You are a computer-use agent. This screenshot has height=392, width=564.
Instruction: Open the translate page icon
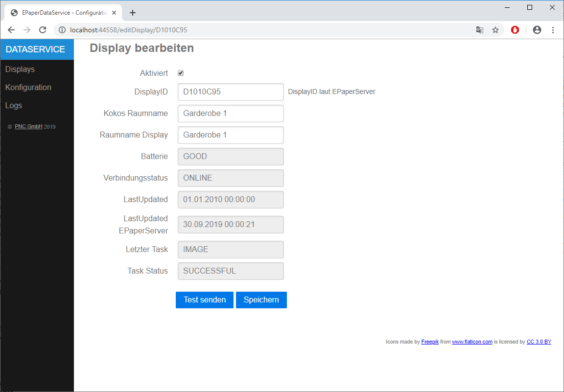479,30
